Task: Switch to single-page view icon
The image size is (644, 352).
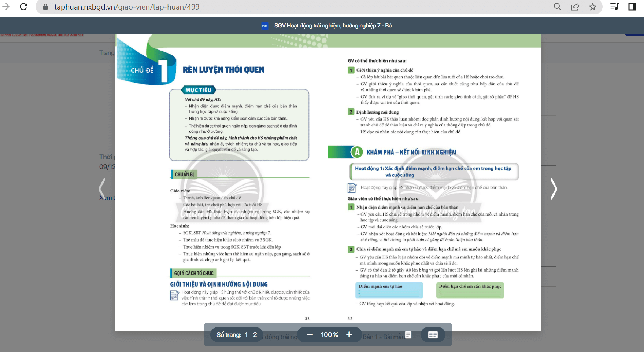Action: [408, 335]
